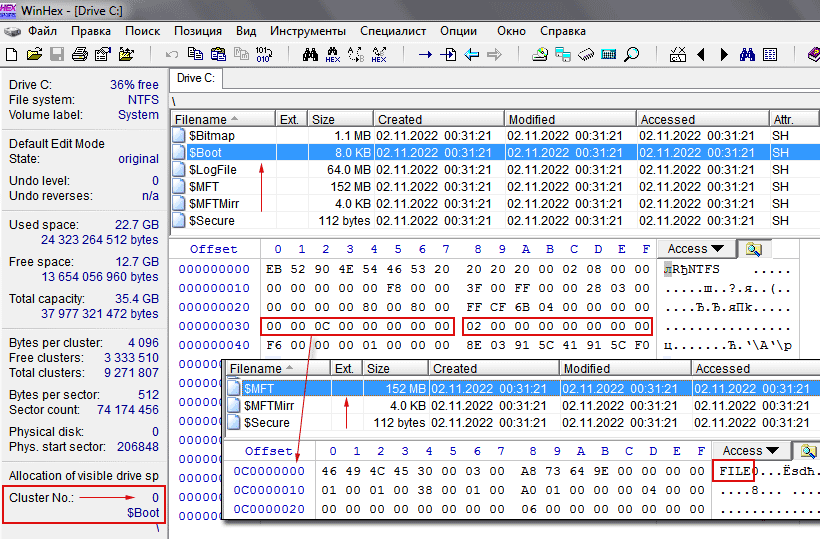Screen dimensions: 820x539
Task: Click the Find Text binoculars icon
Action: pos(310,54)
